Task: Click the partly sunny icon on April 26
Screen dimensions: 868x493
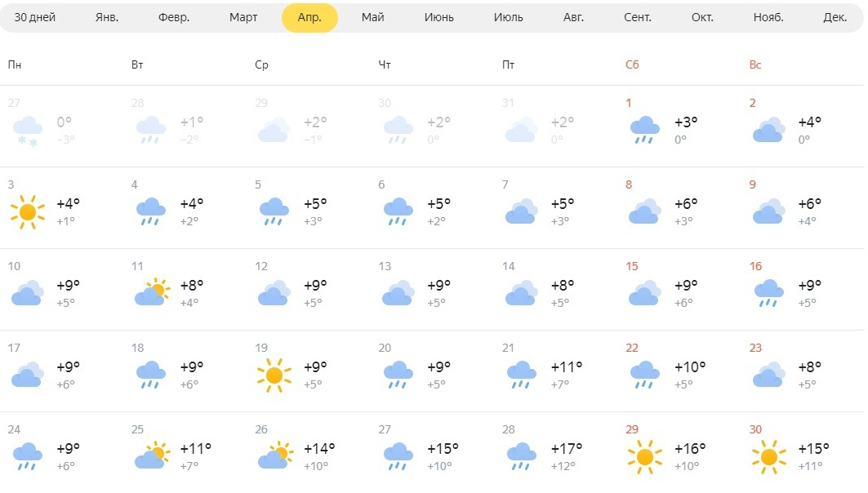Action: (x=276, y=455)
